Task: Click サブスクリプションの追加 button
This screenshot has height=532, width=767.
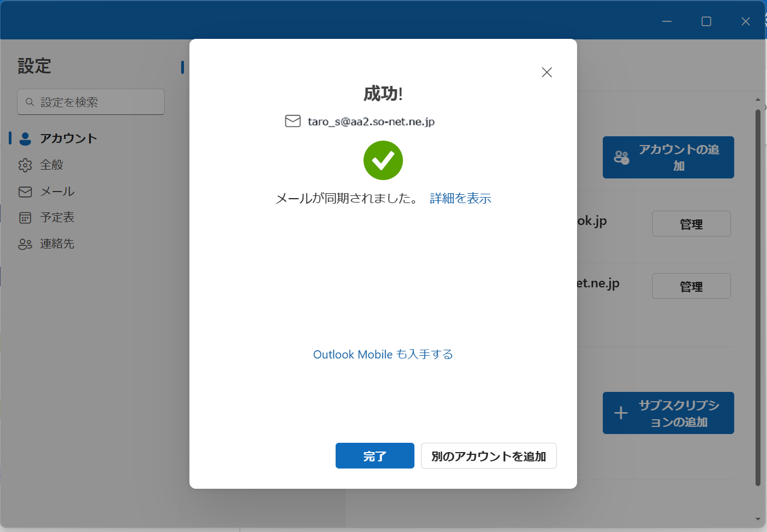Action: (668, 413)
